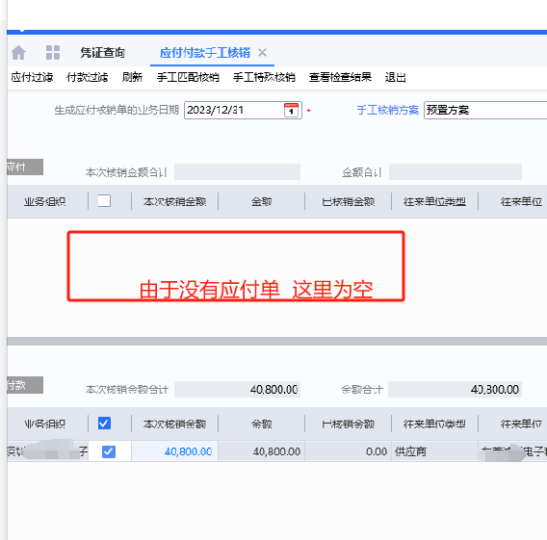Screen dimensions: 547x540
Task: Close the 应付付款手工核销 tab
Action: tap(262, 53)
